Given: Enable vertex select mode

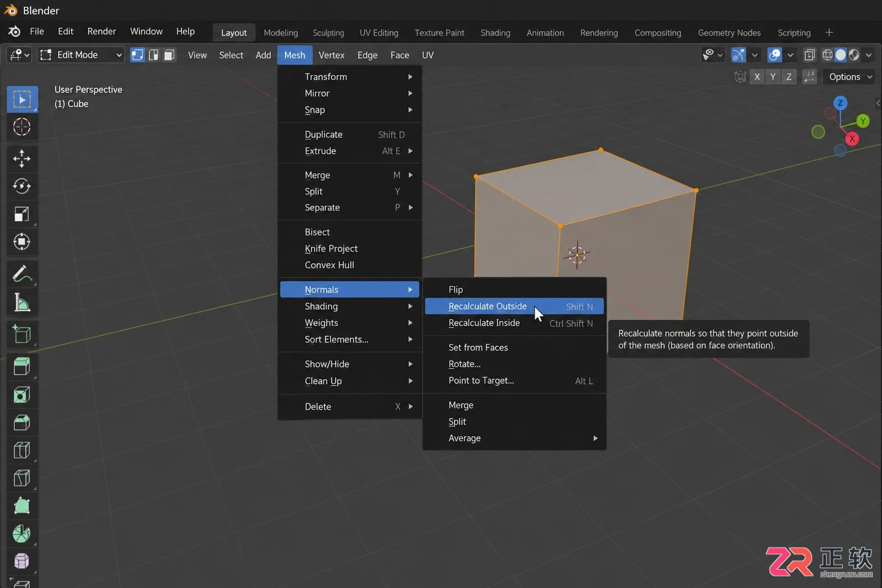Looking at the screenshot, I should 138,55.
